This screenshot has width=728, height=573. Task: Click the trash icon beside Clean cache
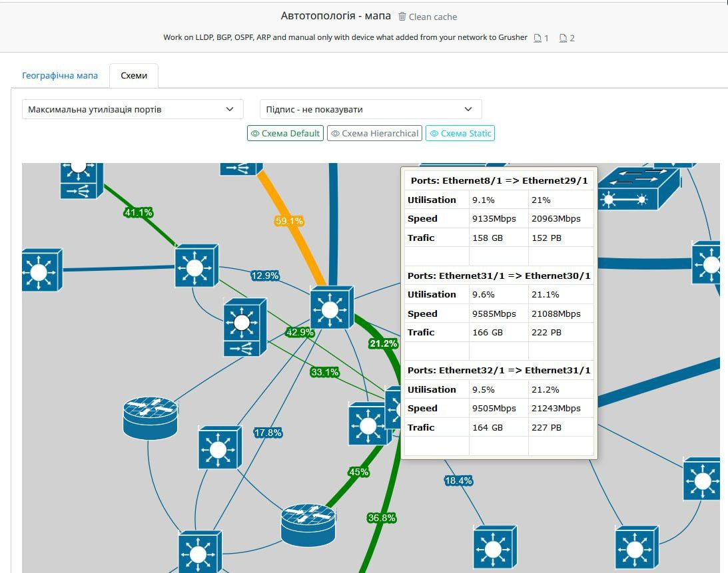point(402,17)
